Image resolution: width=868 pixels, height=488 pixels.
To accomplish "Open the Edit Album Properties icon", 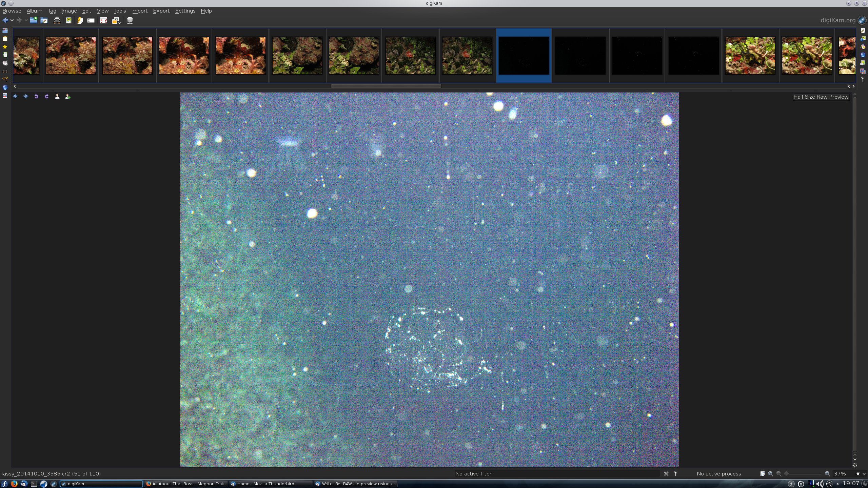I will (44, 20).
